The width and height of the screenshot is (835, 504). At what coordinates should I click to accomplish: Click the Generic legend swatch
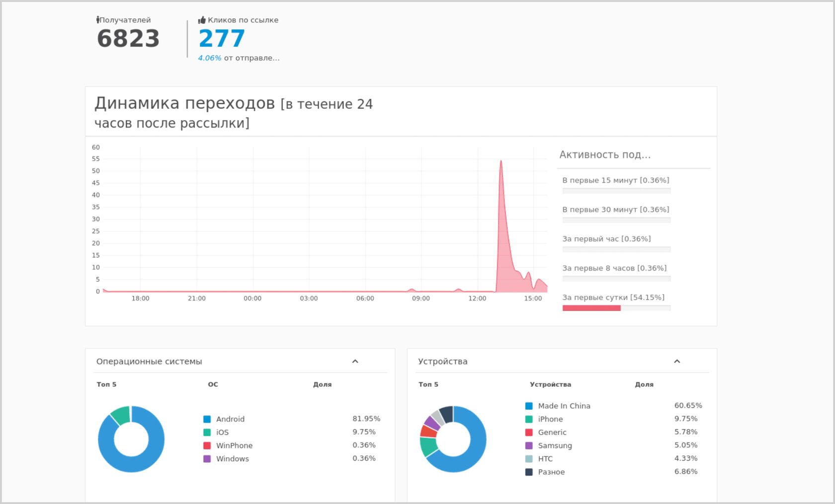pyautogui.click(x=529, y=432)
